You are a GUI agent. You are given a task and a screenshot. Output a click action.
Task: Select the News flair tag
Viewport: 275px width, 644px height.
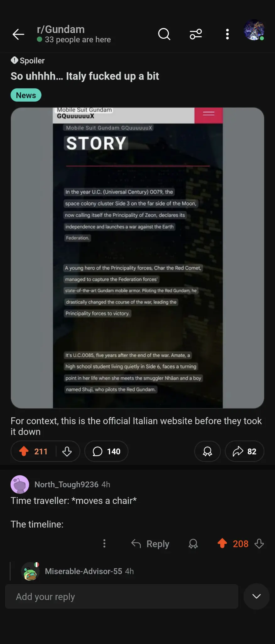point(26,95)
